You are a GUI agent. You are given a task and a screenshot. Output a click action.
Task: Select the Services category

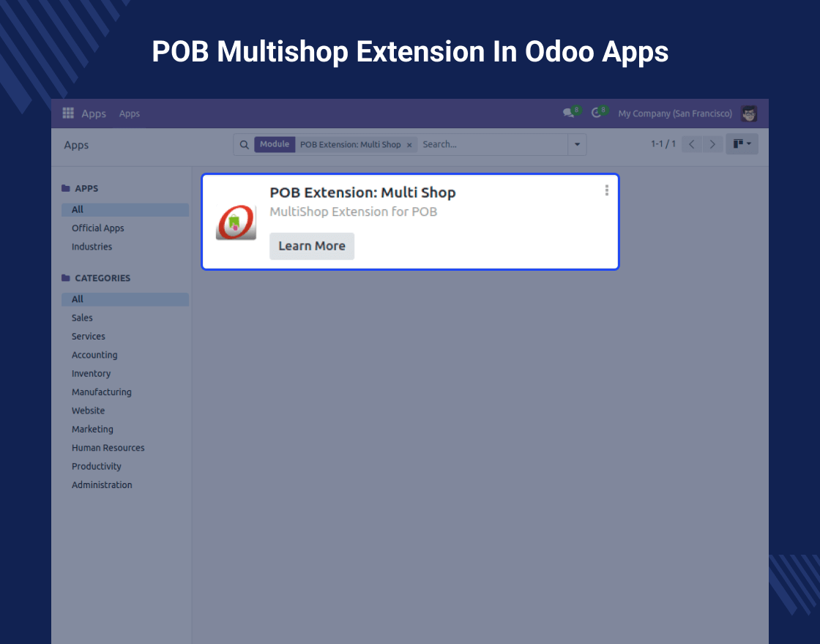coord(89,337)
